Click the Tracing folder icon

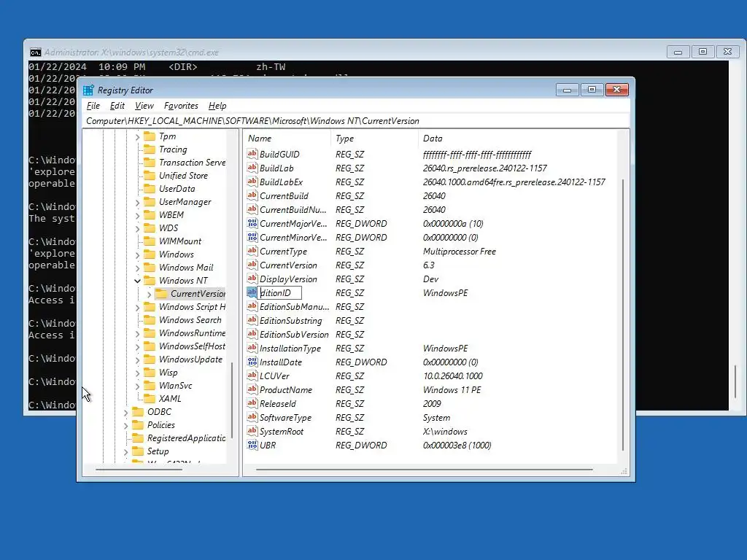[x=150, y=149]
